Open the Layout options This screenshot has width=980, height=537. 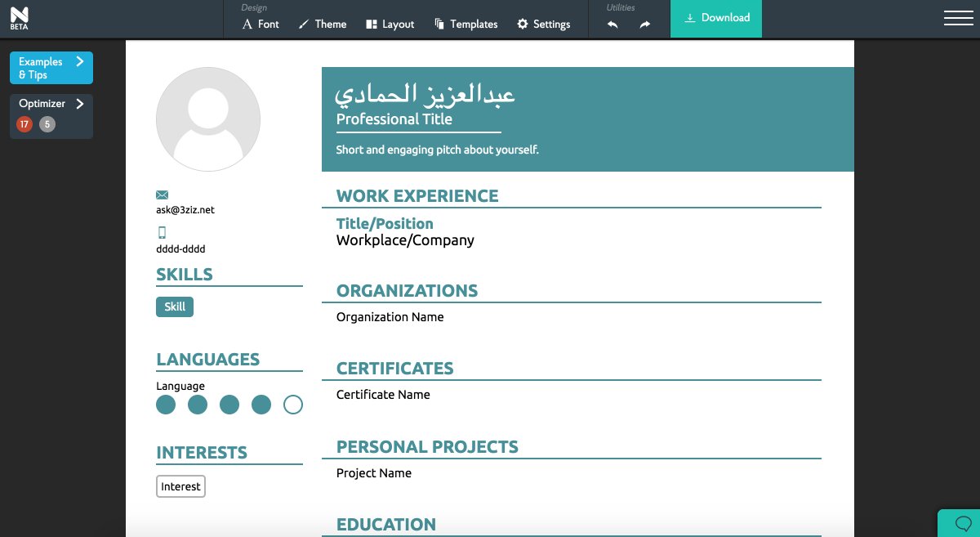[390, 24]
